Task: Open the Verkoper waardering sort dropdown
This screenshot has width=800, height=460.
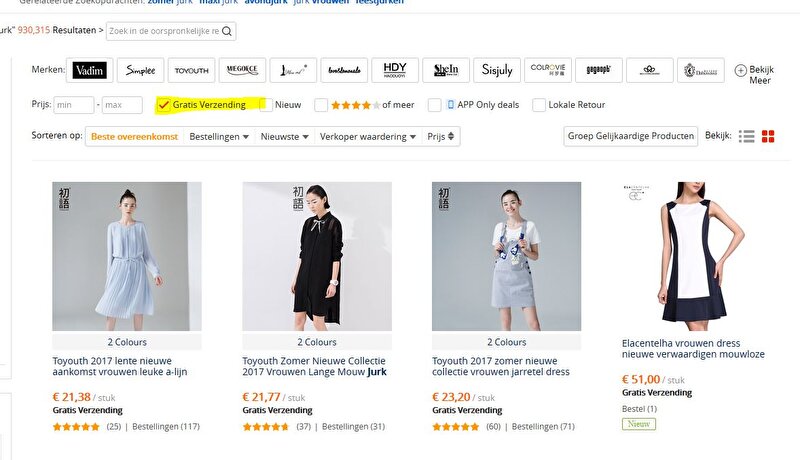Action: [367, 137]
